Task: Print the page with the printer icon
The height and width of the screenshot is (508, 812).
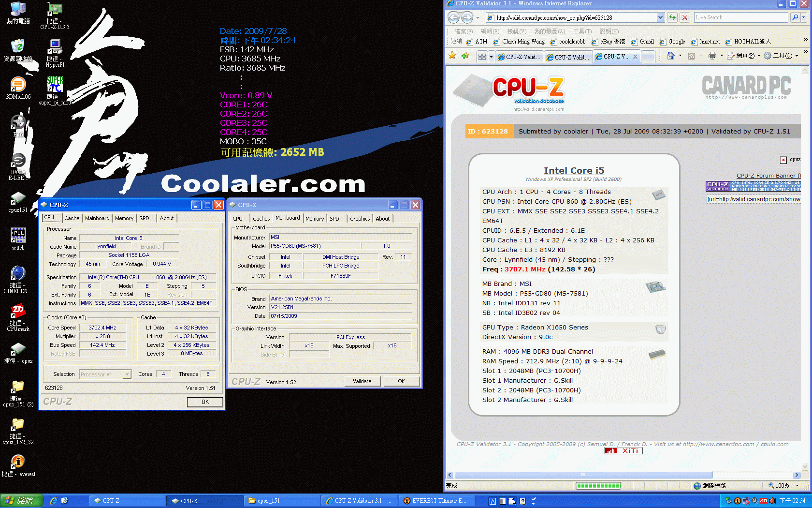Action: [712, 56]
